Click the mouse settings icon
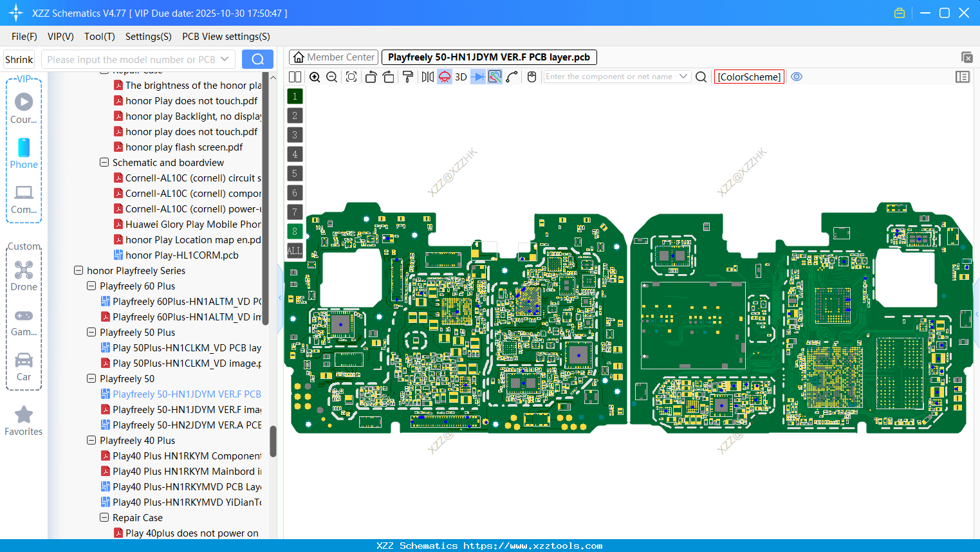The width and height of the screenshot is (980, 552). tap(532, 77)
